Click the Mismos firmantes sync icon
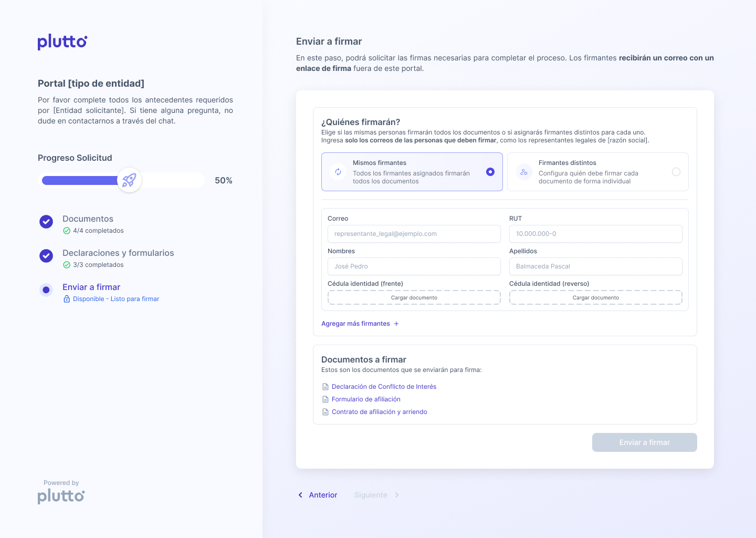Image resolution: width=756 pixels, height=538 pixels. [338, 172]
